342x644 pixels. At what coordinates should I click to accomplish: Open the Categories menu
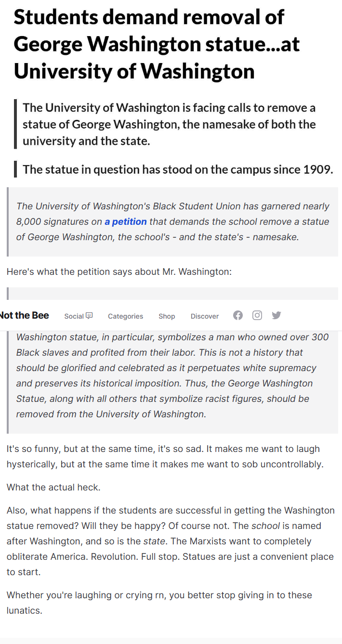(125, 316)
